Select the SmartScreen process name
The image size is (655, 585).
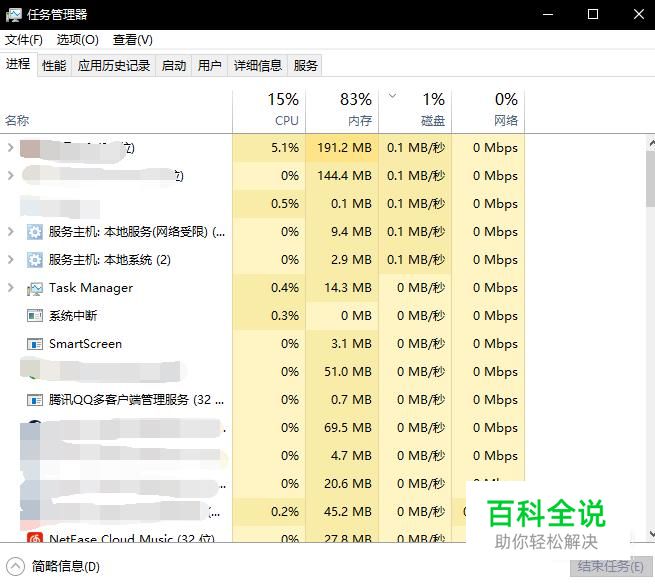(x=85, y=344)
